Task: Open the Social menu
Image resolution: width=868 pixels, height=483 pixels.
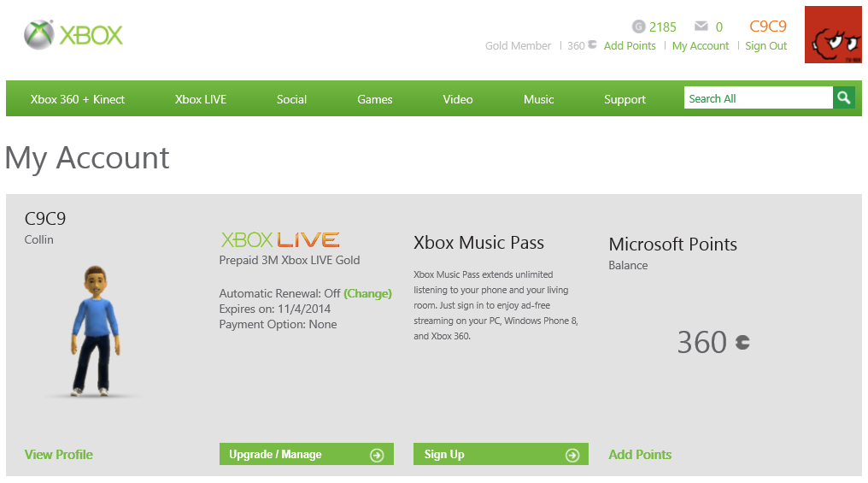Action: coord(291,99)
